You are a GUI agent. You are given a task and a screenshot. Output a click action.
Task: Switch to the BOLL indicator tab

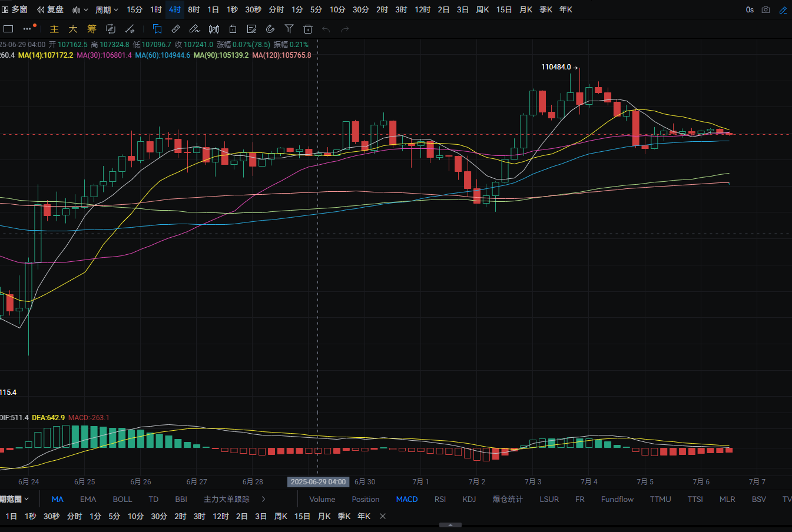[122, 499]
